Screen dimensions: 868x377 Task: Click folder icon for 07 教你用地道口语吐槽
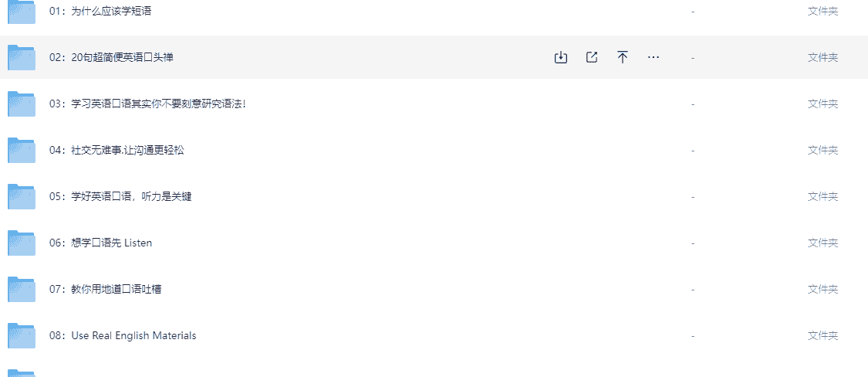click(x=22, y=289)
